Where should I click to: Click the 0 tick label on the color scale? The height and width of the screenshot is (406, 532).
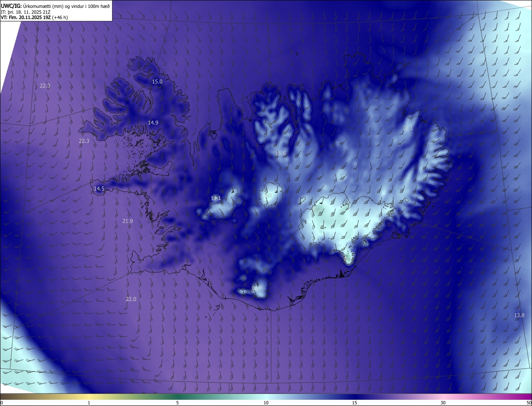pyautogui.click(x=2, y=403)
